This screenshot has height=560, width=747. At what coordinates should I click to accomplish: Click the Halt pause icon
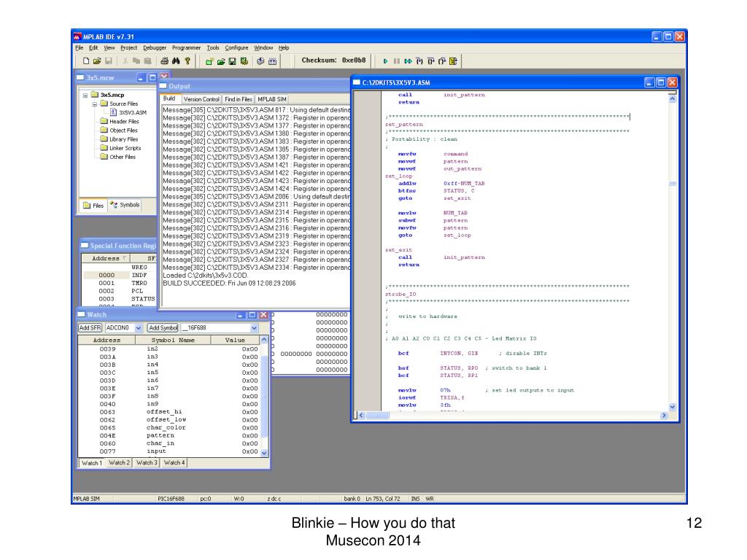[396, 61]
